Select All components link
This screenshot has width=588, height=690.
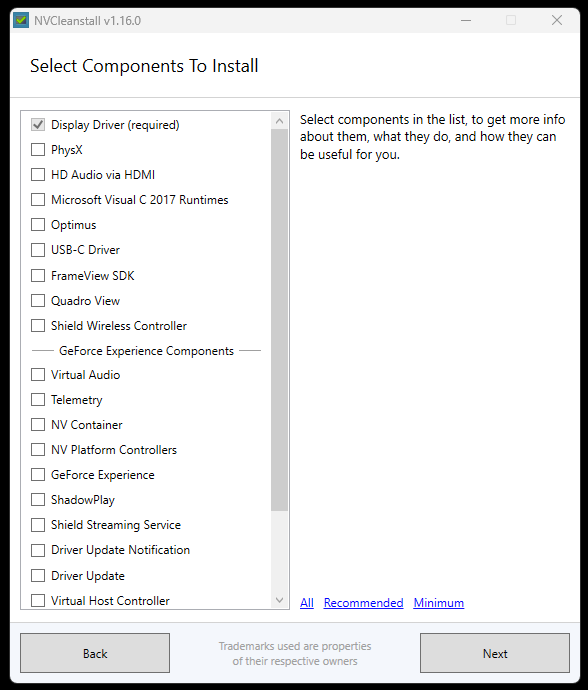(x=307, y=603)
